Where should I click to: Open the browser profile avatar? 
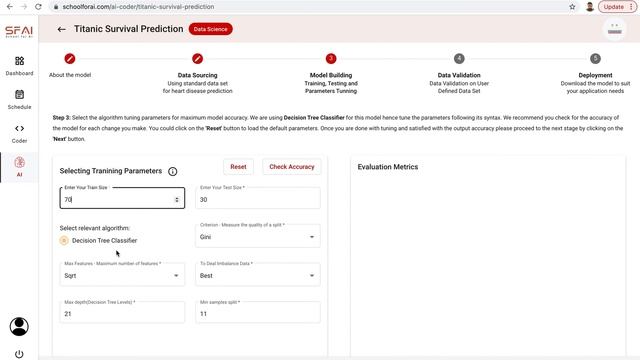click(589, 7)
